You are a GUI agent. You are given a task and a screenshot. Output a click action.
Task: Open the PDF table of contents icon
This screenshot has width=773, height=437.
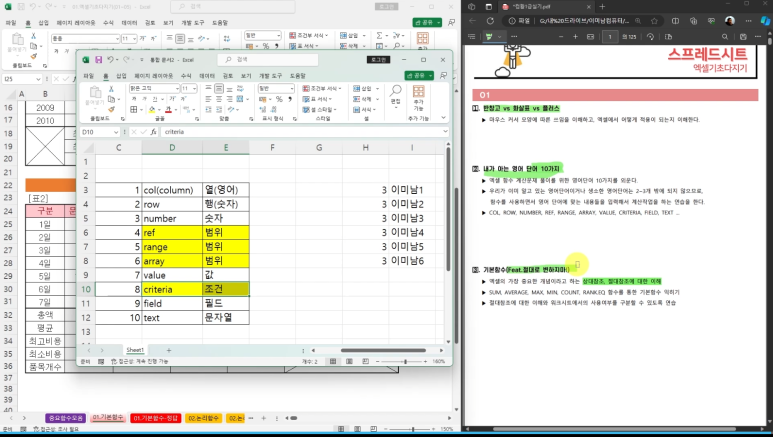pos(472,36)
